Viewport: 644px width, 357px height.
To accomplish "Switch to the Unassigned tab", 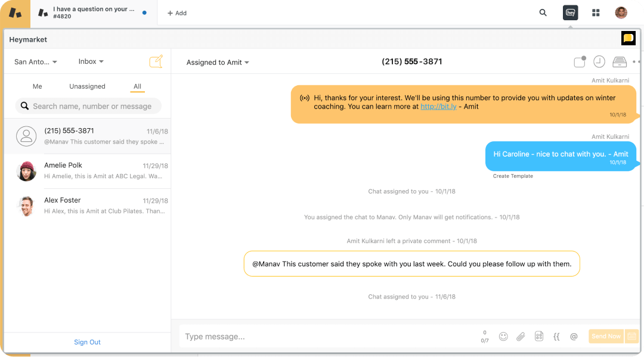I will (x=87, y=86).
